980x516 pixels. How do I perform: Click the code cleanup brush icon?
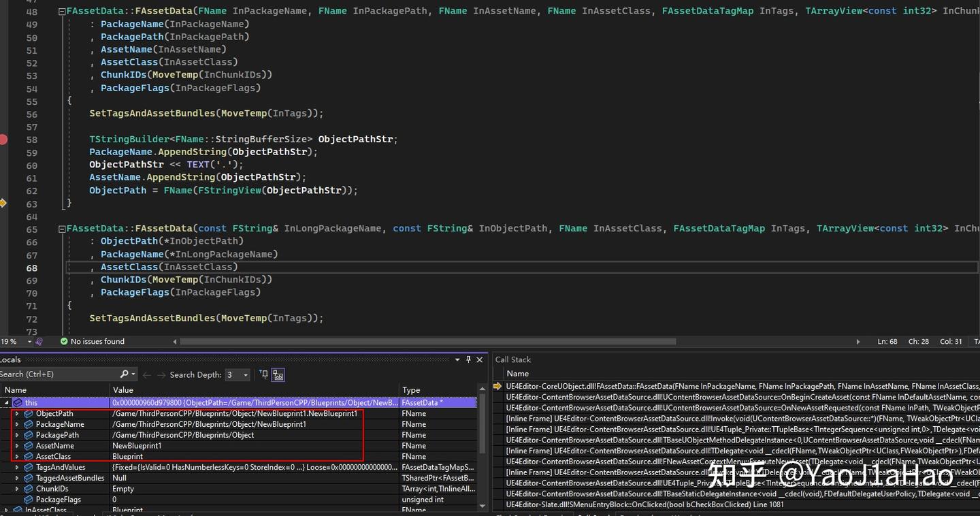(39, 342)
